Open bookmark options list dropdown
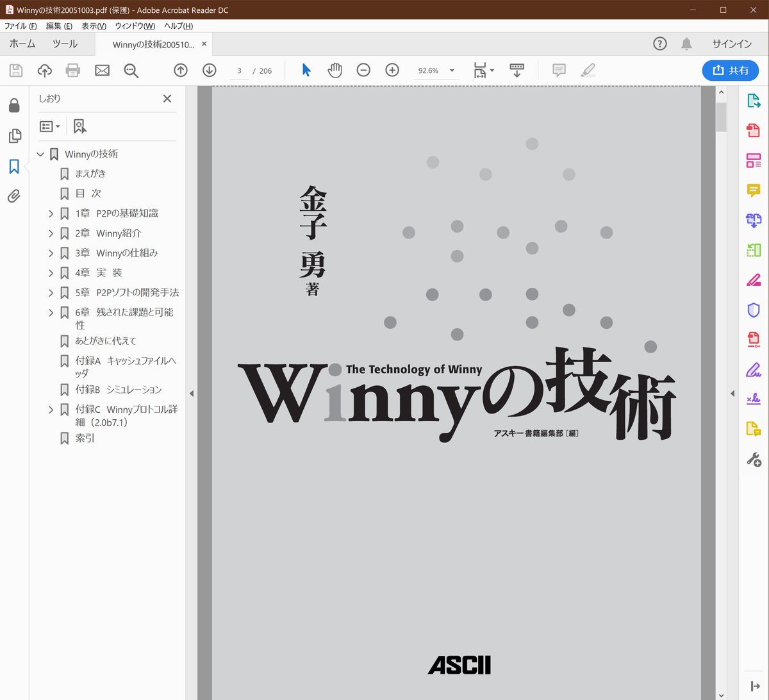The width and height of the screenshot is (769, 700). tap(50, 126)
